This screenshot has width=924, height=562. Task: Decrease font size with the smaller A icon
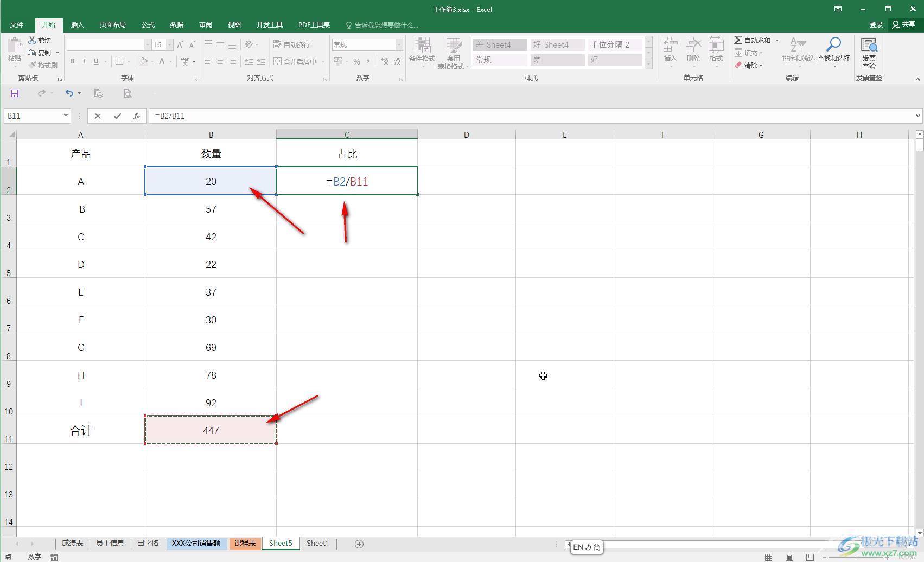192,44
